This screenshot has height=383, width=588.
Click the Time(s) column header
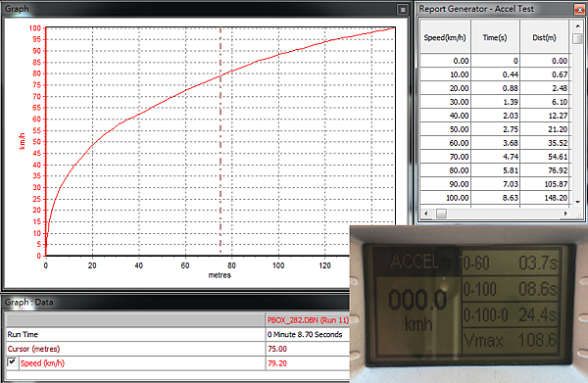(x=495, y=37)
